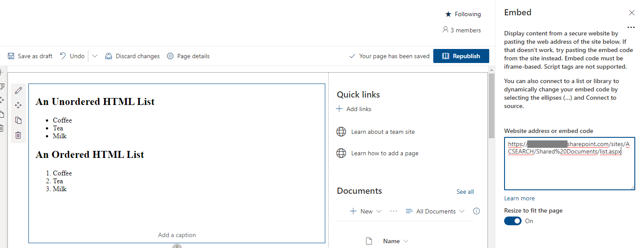Open Page details from the toolbar

pyautogui.click(x=188, y=56)
